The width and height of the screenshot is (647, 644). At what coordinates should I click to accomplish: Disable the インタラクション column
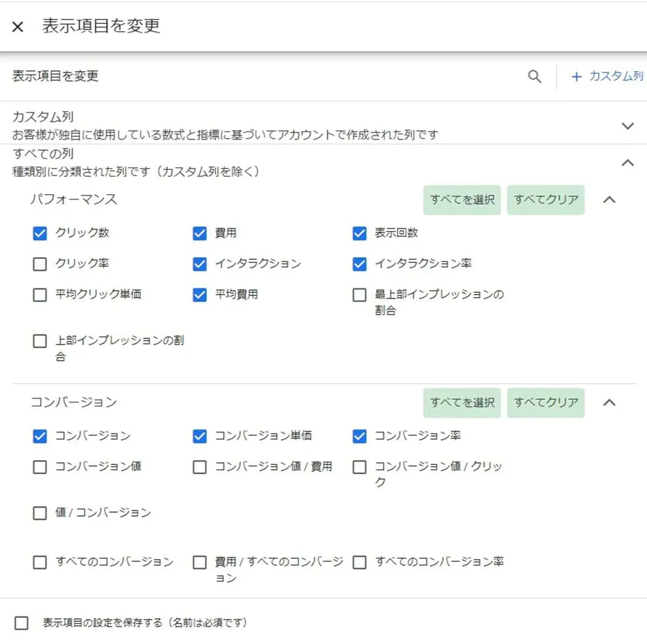(x=199, y=264)
